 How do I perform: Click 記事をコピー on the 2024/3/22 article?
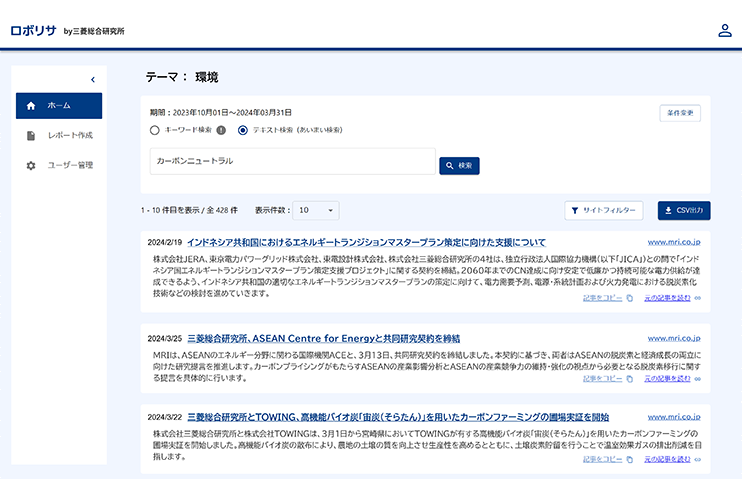pyautogui.click(x=602, y=459)
